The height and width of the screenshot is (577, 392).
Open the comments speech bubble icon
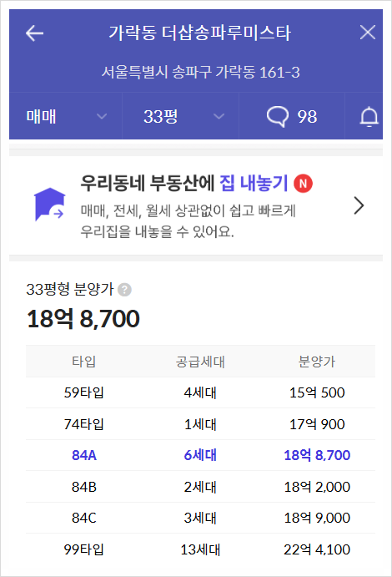click(278, 117)
